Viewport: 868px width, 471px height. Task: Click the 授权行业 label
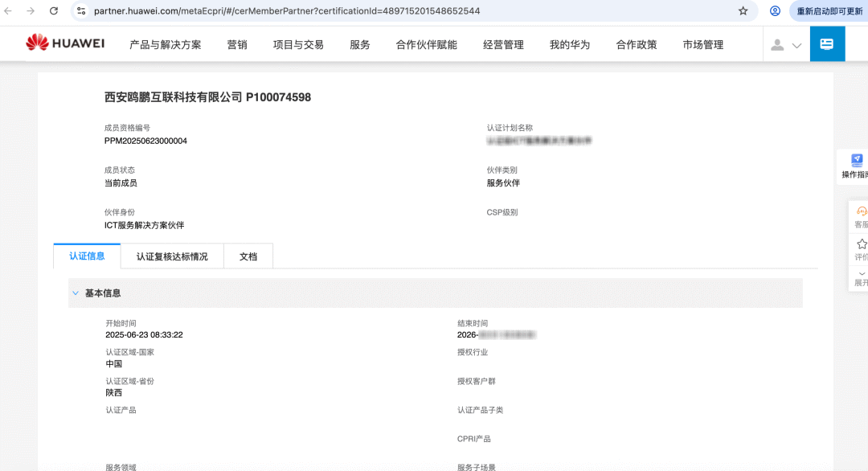(x=473, y=352)
